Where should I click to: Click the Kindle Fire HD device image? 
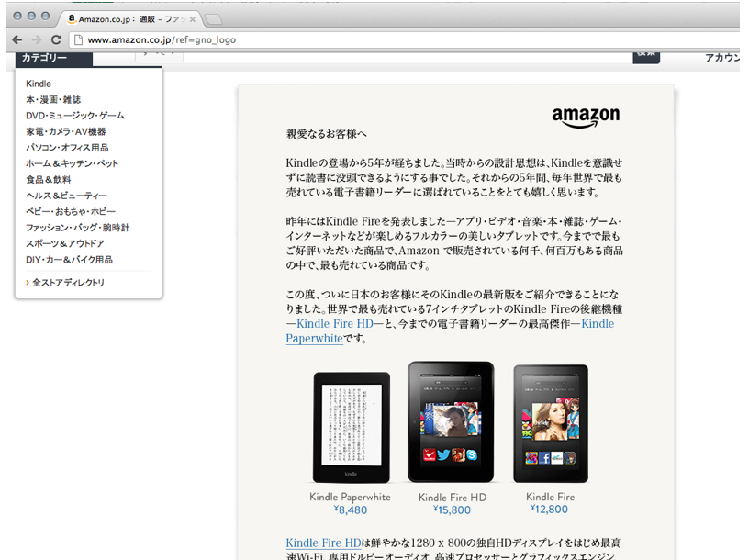pos(451,421)
